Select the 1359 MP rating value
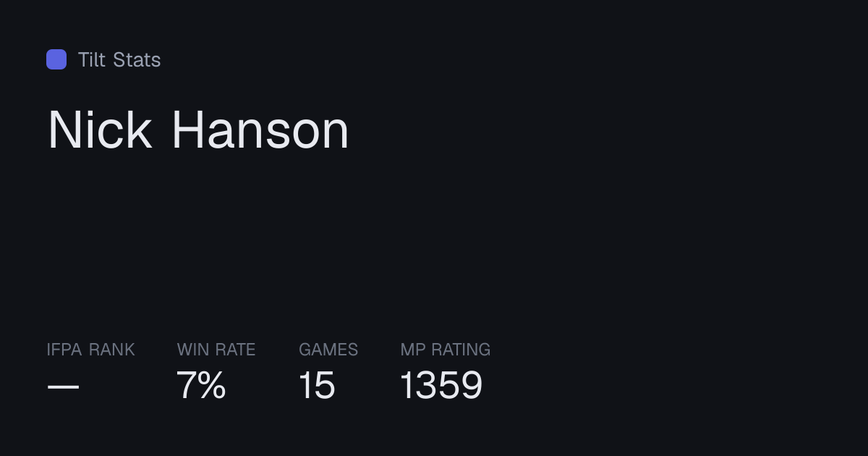 pyautogui.click(x=441, y=385)
